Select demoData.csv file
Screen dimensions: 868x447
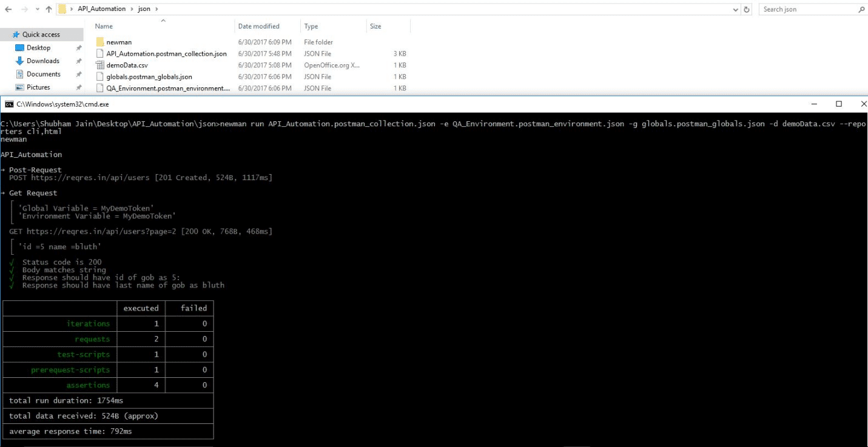coord(127,65)
